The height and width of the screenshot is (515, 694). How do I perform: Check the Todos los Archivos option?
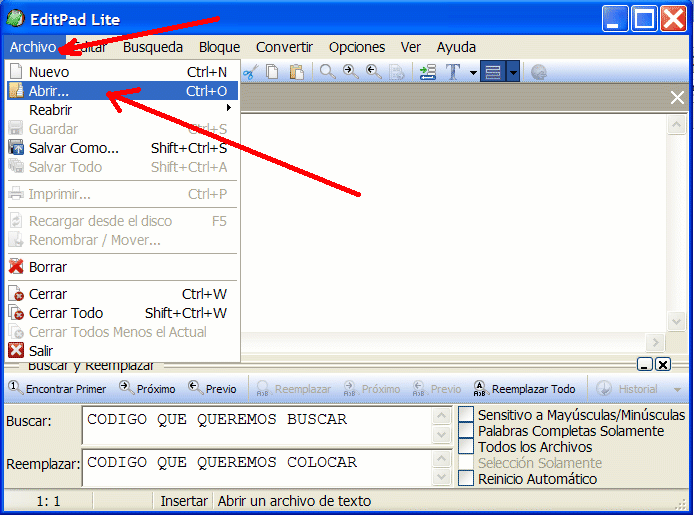point(466,446)
